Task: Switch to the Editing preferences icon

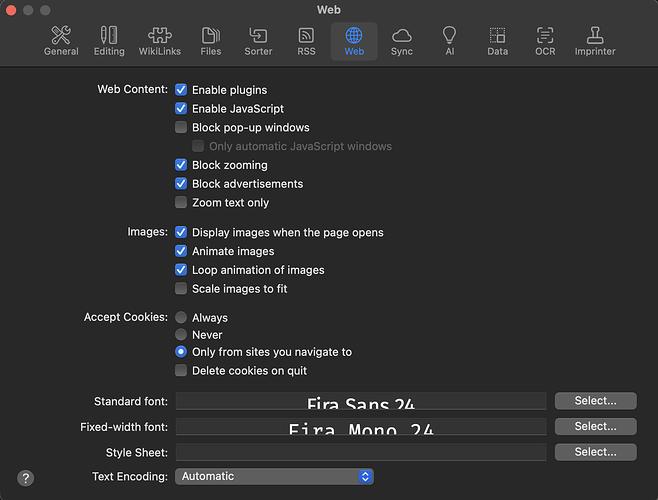Action: pyautogui.click(x=109, y=41)
